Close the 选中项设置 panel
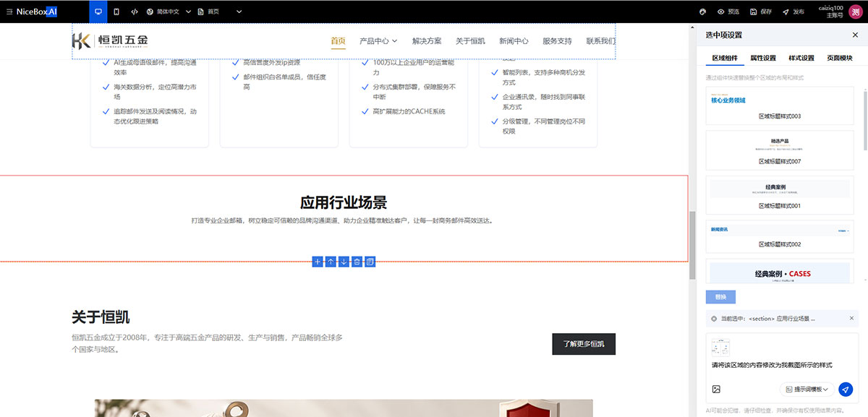 (855, 35)
